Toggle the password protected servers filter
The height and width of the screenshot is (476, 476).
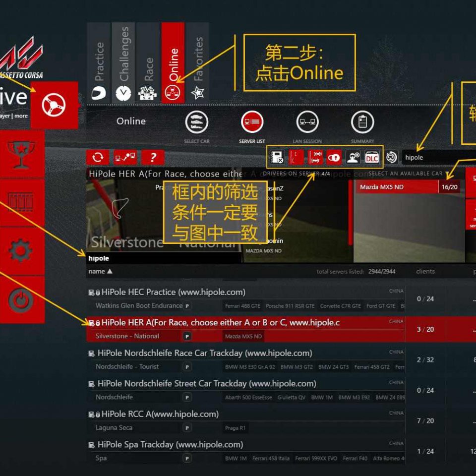[334, 157]
